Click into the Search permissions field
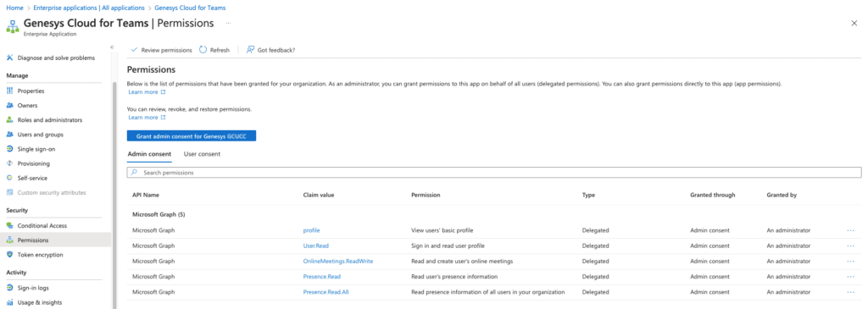This screenshot has height=309, width=868. (494, 173)
